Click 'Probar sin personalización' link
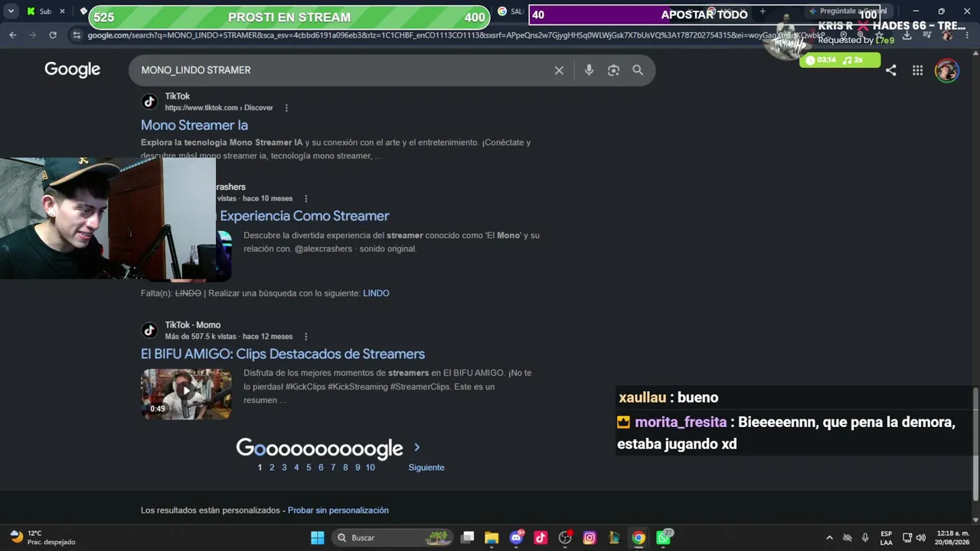Image resolution: width=980 pixels, height=551 pixels. 338,510
